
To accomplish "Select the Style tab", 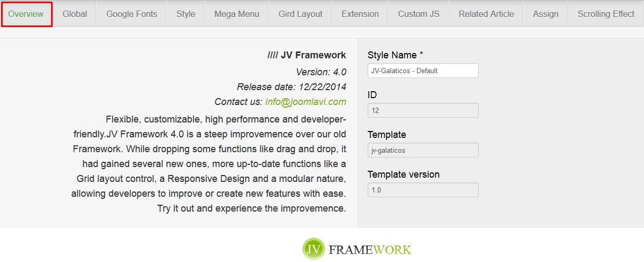I will click(186, 14).
